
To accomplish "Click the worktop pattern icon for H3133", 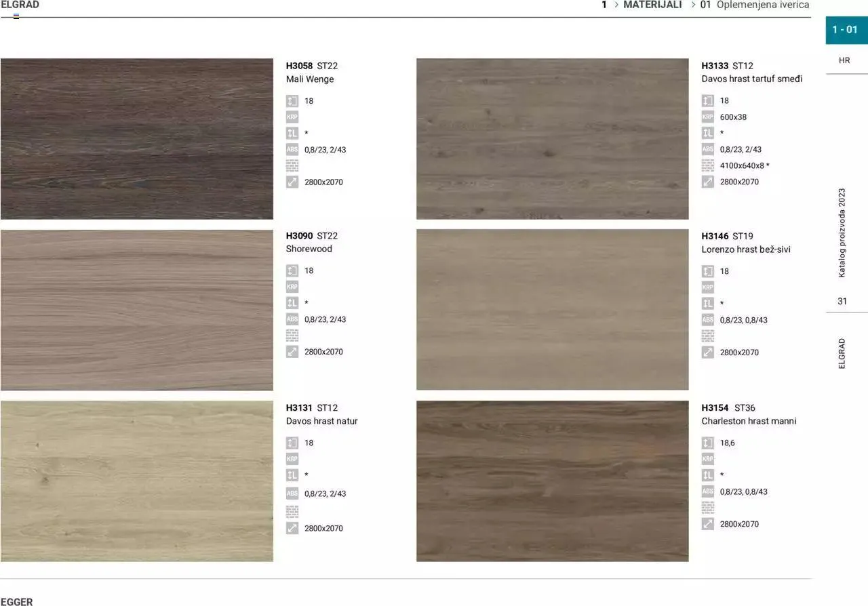I will (x=708, y=165).
